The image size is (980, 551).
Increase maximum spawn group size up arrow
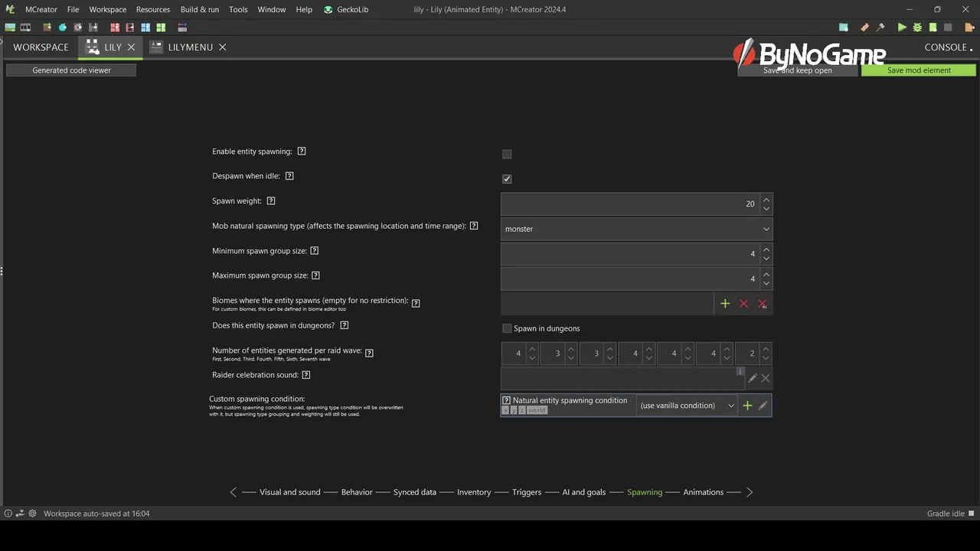click(x=766, y=273)
